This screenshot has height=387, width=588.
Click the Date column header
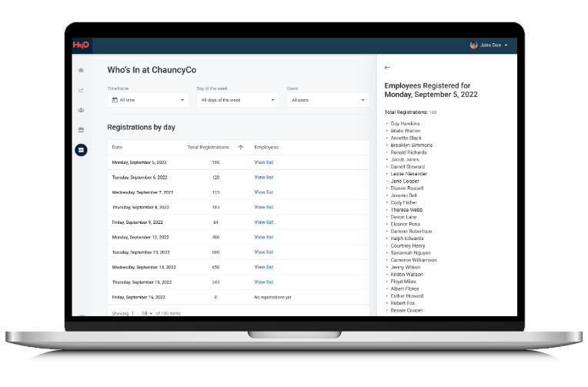click(x=118, y=148)
